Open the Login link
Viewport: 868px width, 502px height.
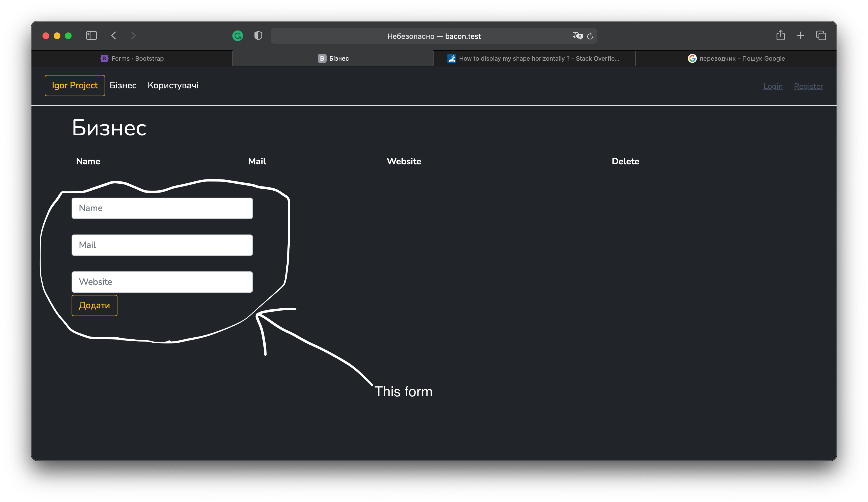(773, 86)
